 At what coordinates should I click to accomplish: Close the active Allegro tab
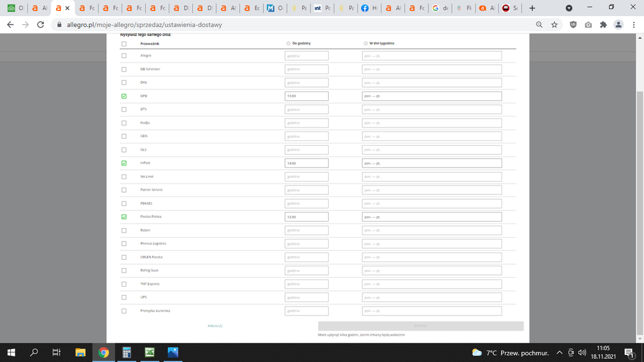(67, 8)
